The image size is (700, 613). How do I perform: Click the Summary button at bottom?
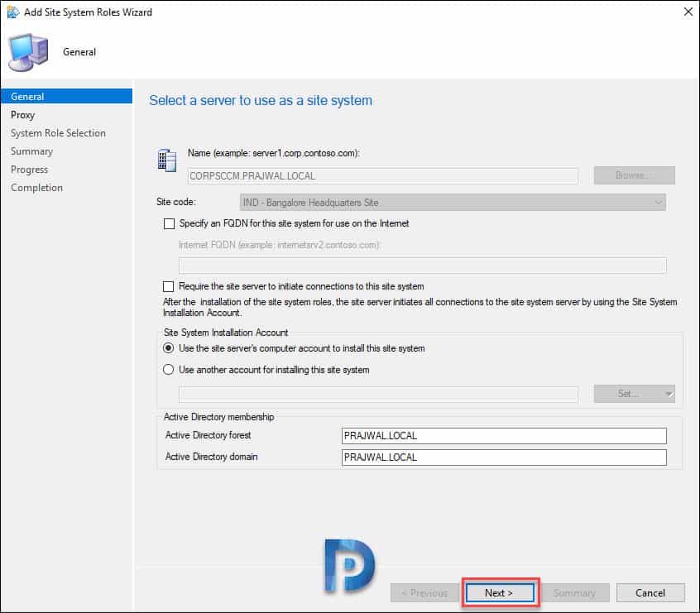coord(575,593)
